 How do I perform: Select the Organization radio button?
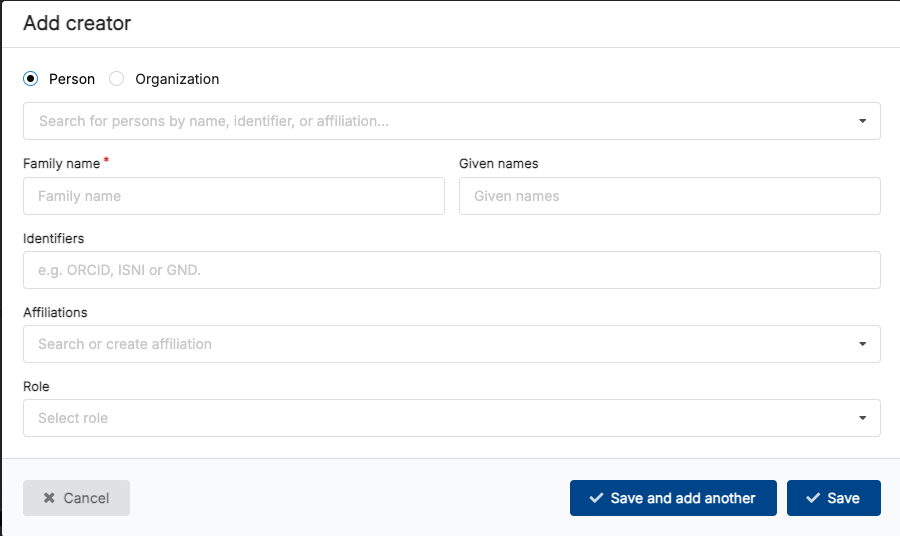(117, 79)
